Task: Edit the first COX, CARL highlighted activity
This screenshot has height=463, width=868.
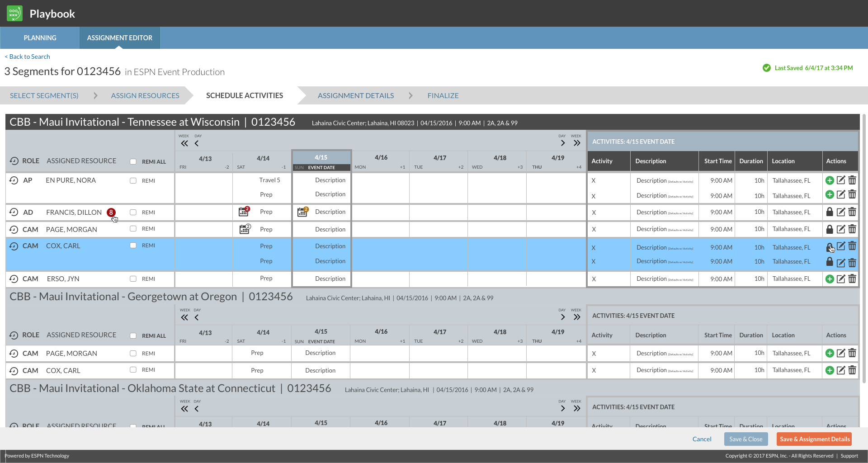Action: [x=841, y=246]
